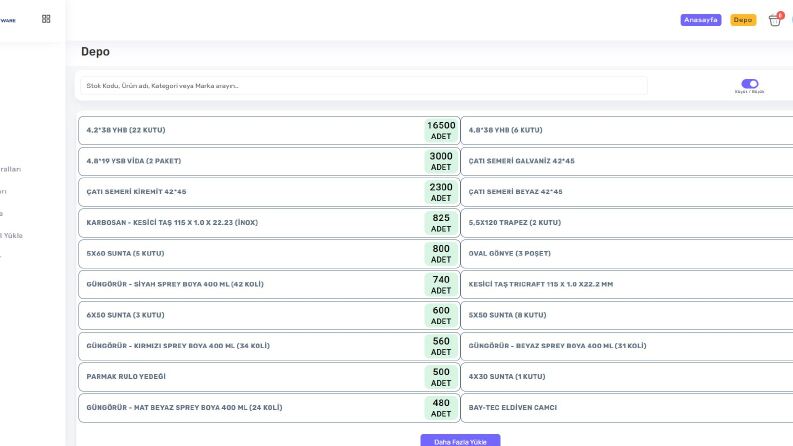Select 6X50 SUNTA (3 KUTU) row

tap(269, 316)
